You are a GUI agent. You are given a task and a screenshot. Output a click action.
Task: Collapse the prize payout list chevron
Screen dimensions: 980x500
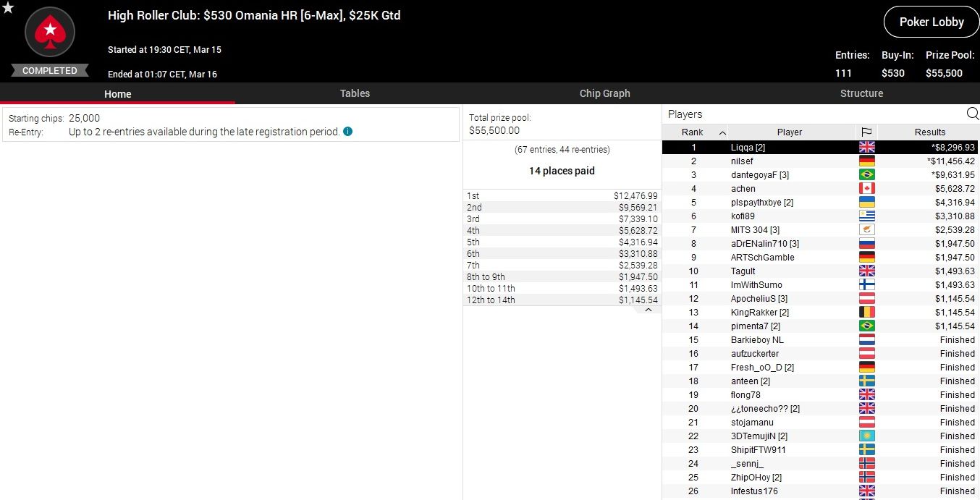pyautogui.click(x=648, y=310)
